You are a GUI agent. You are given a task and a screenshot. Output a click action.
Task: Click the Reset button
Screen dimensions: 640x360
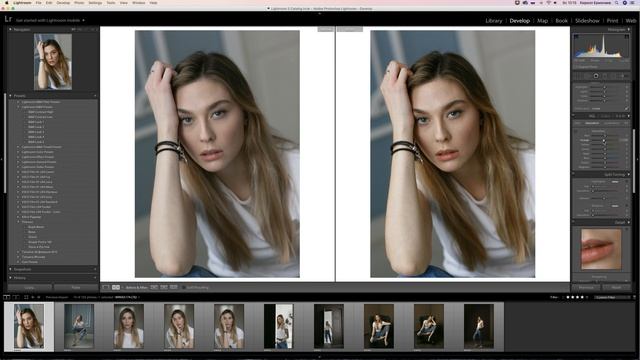click(616, 288)
